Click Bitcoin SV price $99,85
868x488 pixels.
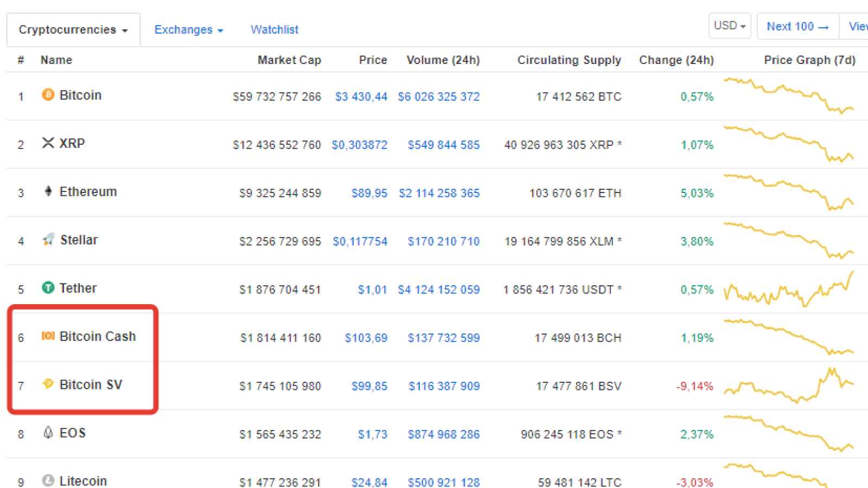click(369, 387)
